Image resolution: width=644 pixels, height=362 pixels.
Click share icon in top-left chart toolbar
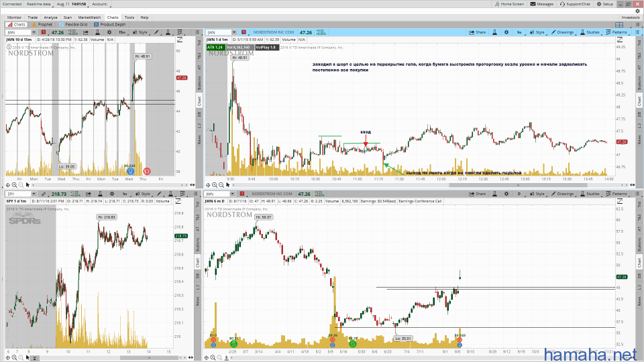pos(86,32)
